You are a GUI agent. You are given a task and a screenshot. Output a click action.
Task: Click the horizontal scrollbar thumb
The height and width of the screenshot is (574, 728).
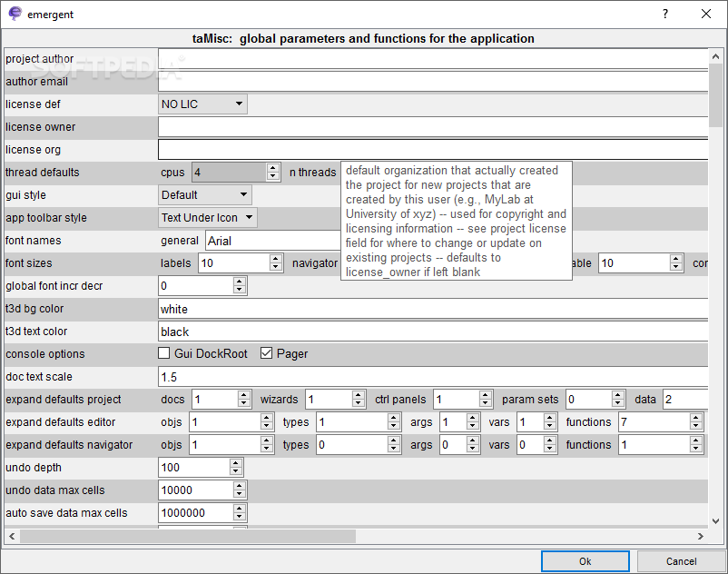[x=188, y=537]
